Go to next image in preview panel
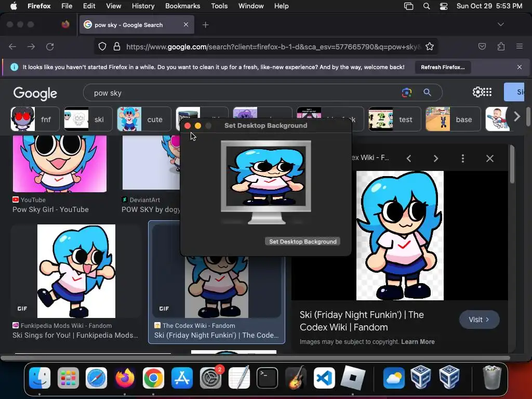 [436, 158]
